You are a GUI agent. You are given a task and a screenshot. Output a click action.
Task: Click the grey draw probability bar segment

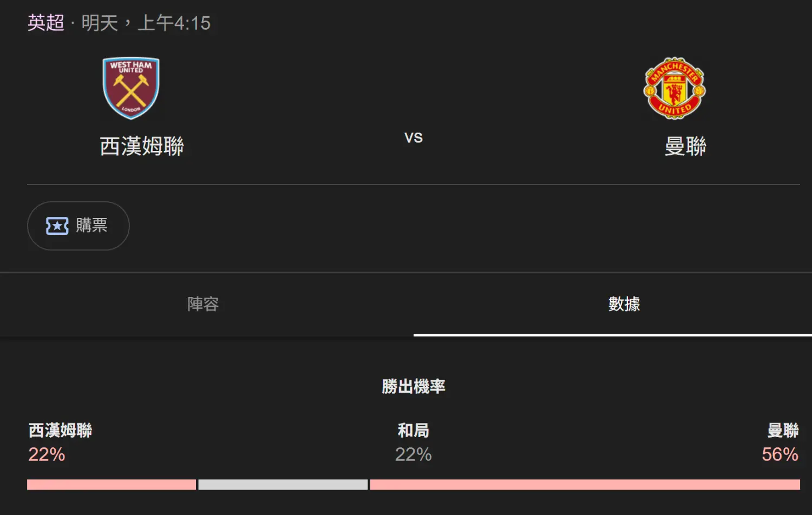point(283,485)
